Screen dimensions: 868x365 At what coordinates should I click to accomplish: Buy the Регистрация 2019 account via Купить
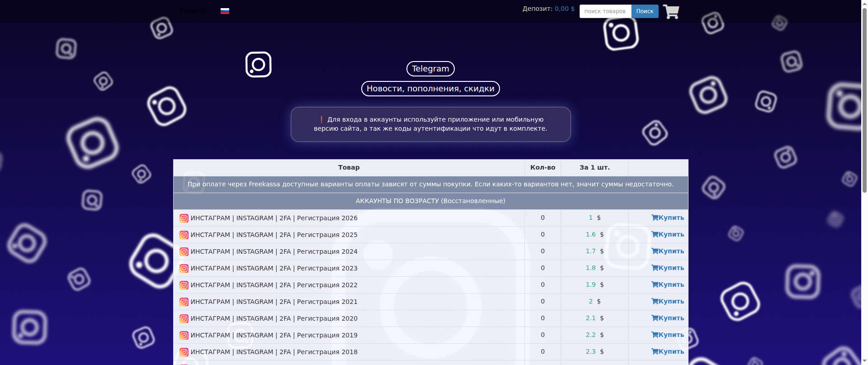pyautogui.click(x=668, y=335)
